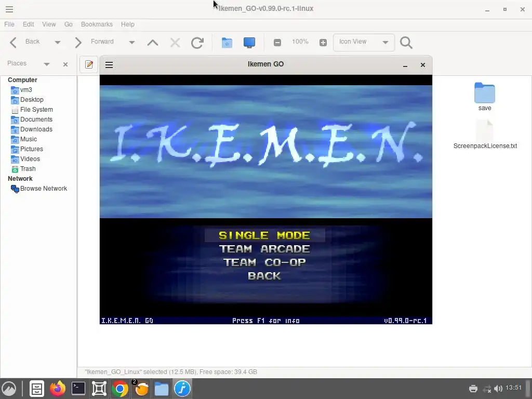
Task: Switch to Files window in taskbar
Action: (162, 389)
